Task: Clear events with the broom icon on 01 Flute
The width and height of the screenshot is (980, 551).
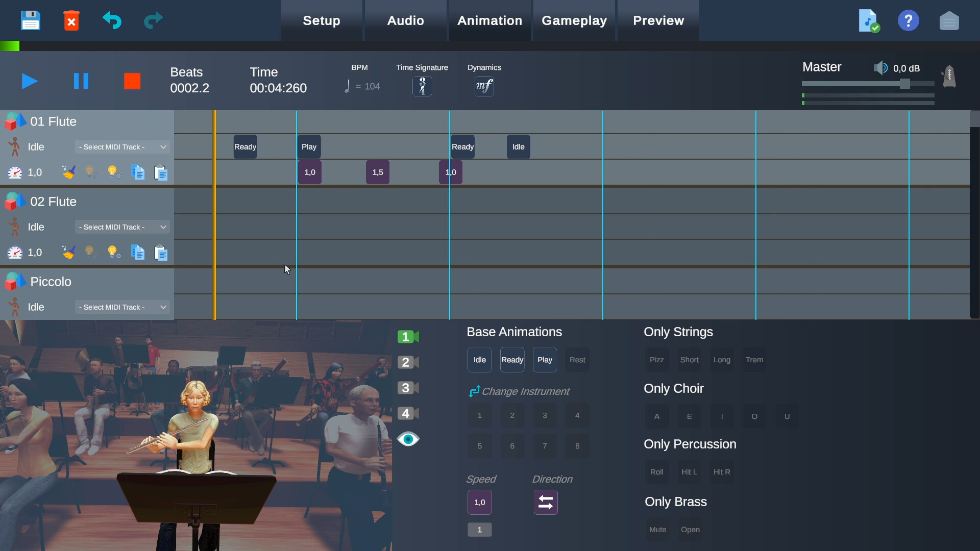Action: click(x=68, y=172)
